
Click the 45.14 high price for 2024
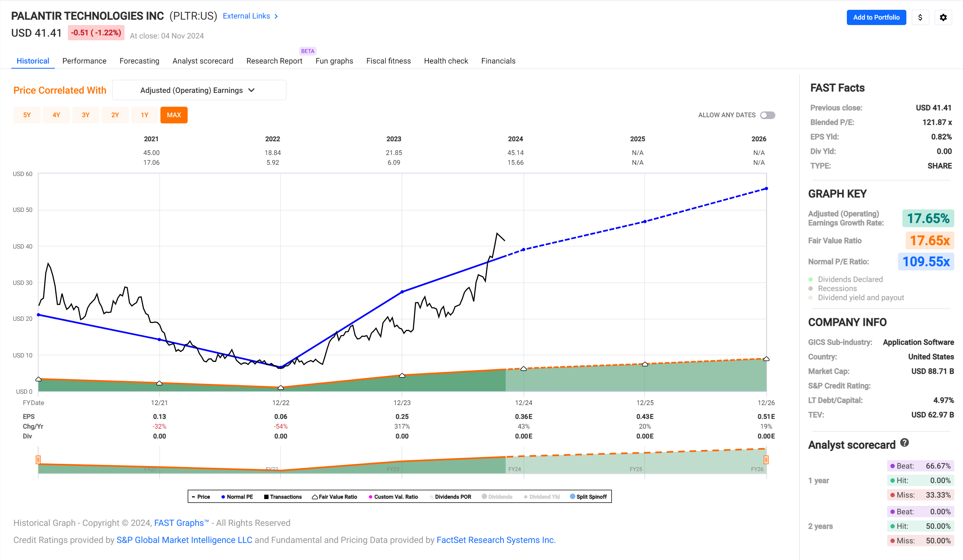(515, 152)
